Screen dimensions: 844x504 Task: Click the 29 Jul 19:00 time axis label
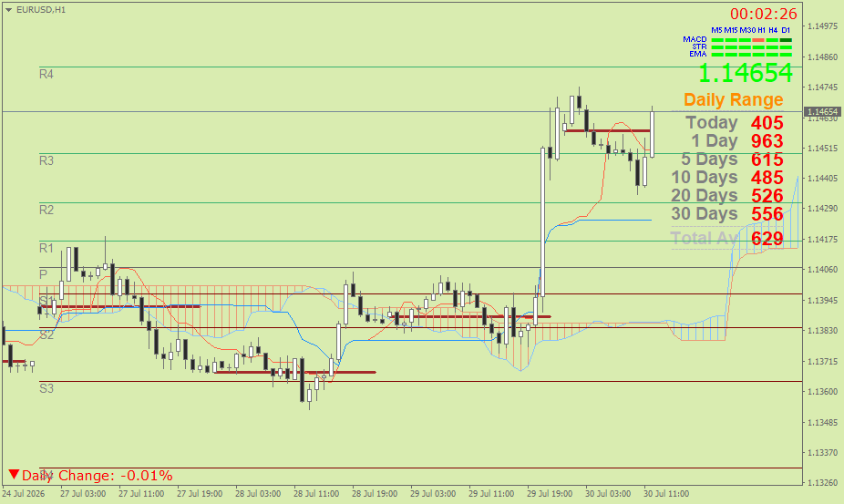550,494
